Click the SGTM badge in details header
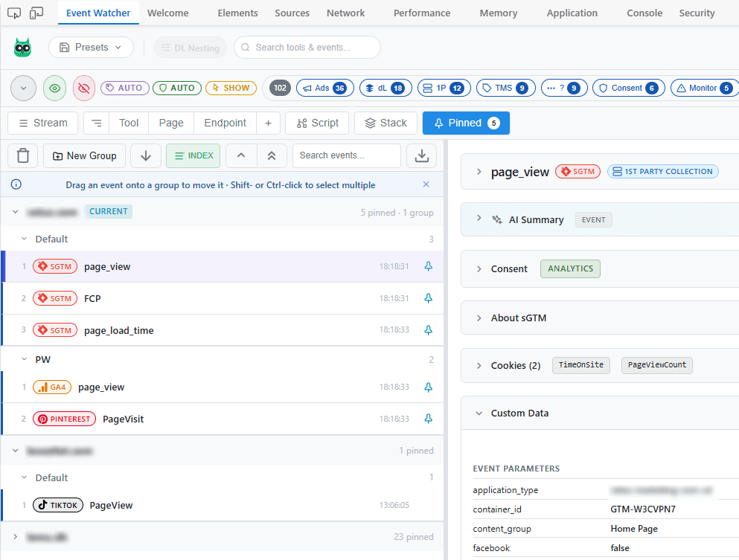Viewport: 739px width, 560px height. coord(578,172)
